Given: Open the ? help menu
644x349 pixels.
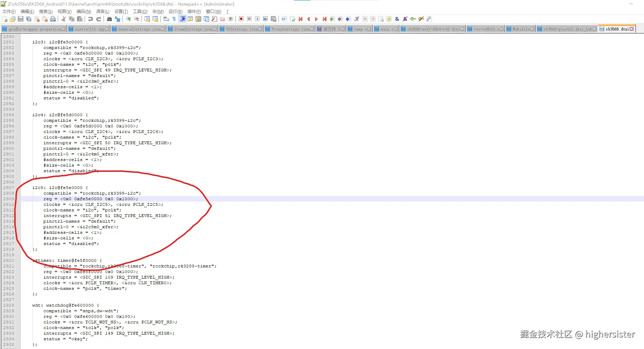Looking at the screenshot, I should click(227, 12).
